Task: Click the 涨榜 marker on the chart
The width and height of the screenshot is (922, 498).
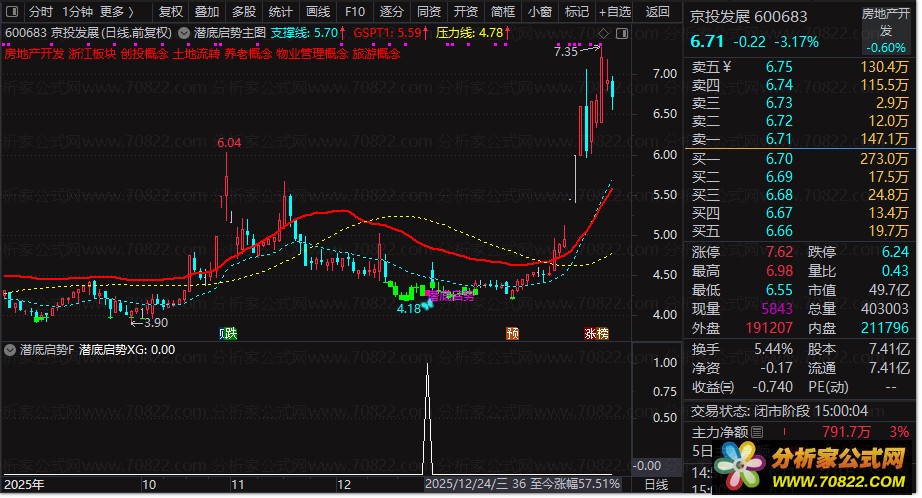Action: [596, 333]
